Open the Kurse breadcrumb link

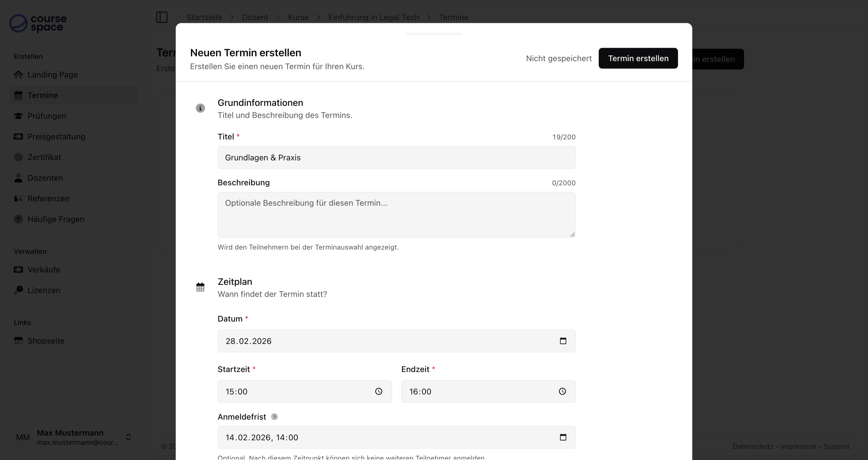(298, 17)
